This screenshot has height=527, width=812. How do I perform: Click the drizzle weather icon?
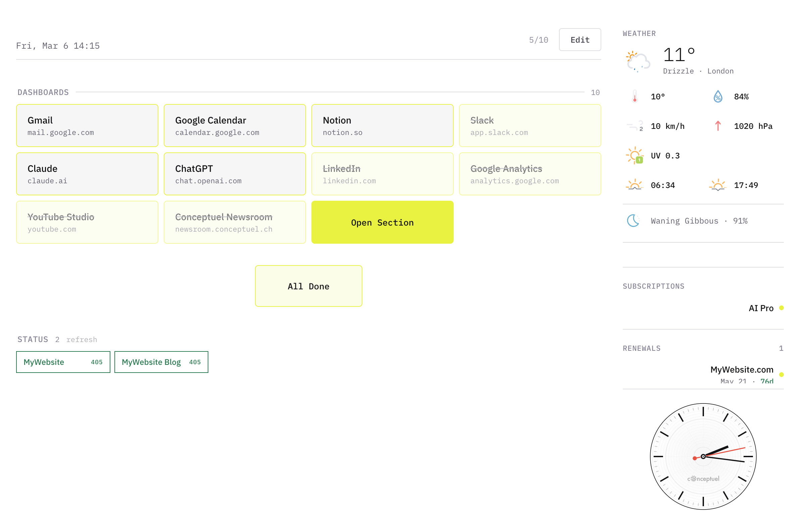(x=637, y=61)
